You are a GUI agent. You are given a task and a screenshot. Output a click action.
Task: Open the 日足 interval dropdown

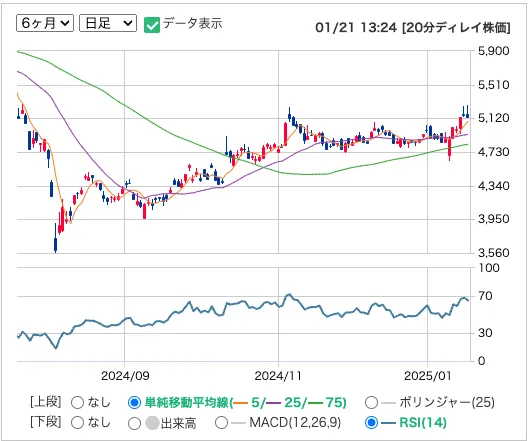(x=108, y=23)
